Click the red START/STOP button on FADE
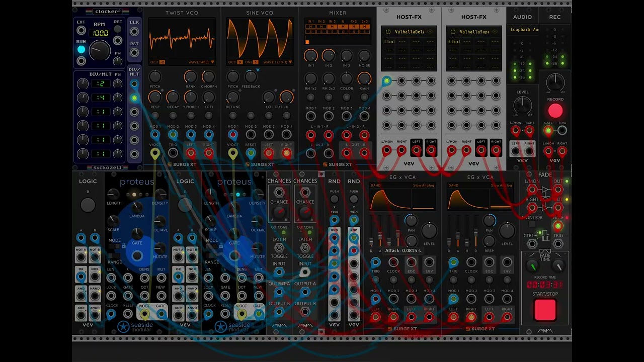644x362 pixels. tap(545, 309)
